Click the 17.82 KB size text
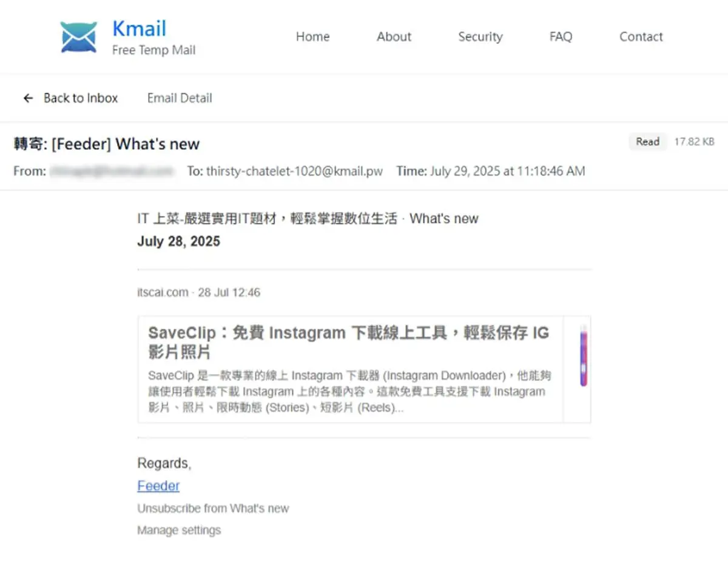The image size is (728, 587). pos(694,142)
